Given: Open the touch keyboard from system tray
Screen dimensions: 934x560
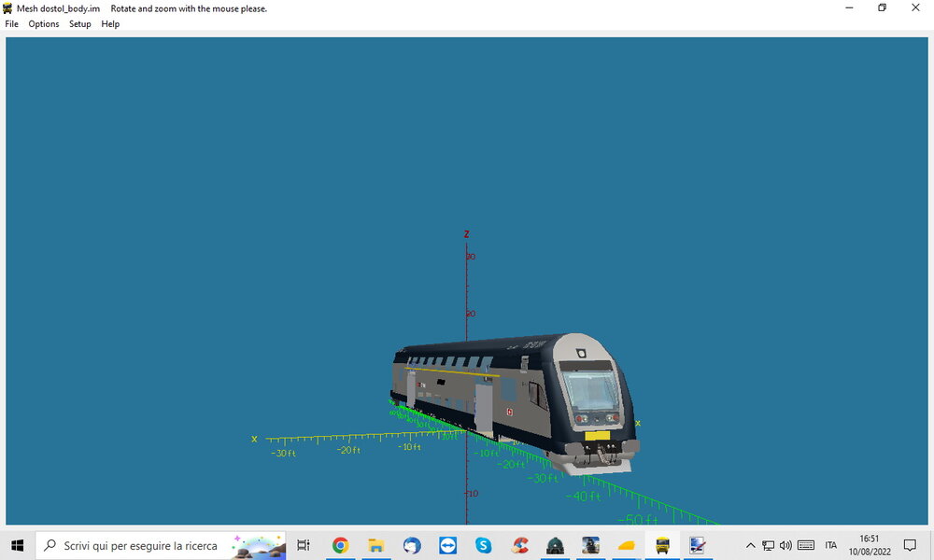Looking at the screenshot, I should (806, 545).
